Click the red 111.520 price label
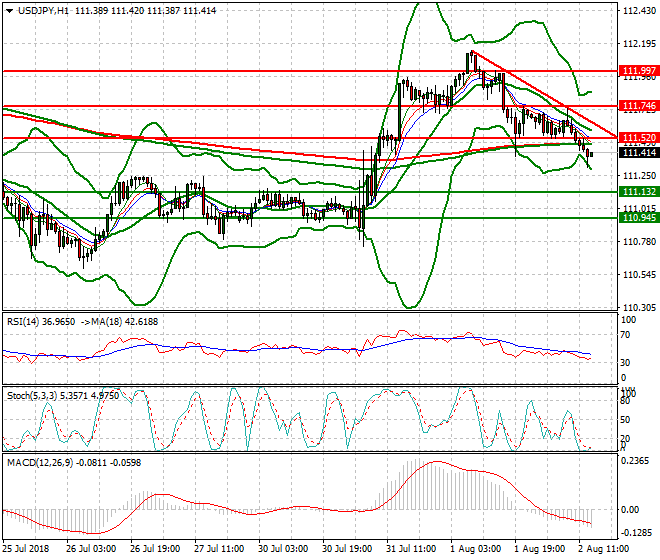 coord(639,138)
